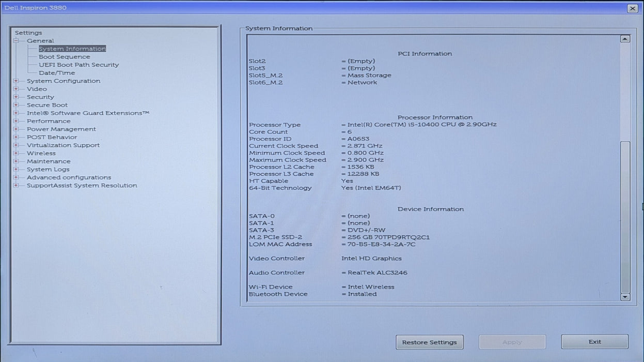Click the Exit button

[594, 342]
